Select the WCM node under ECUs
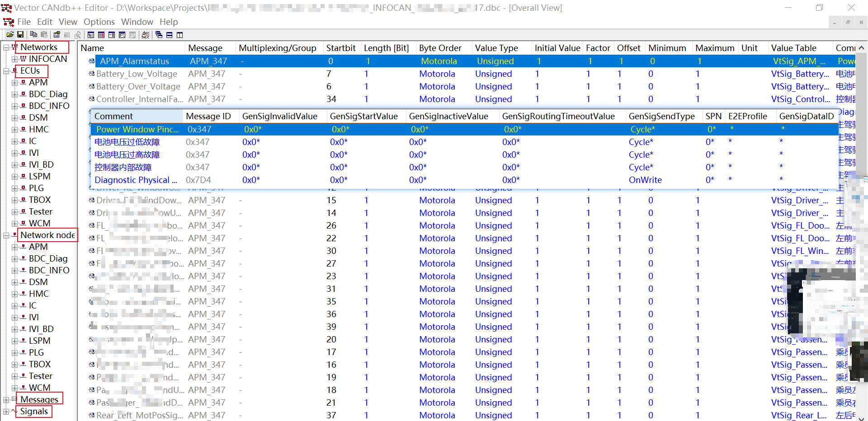This screenshot has width=868, height=421. pyautogui.click(x=40, y=224)
